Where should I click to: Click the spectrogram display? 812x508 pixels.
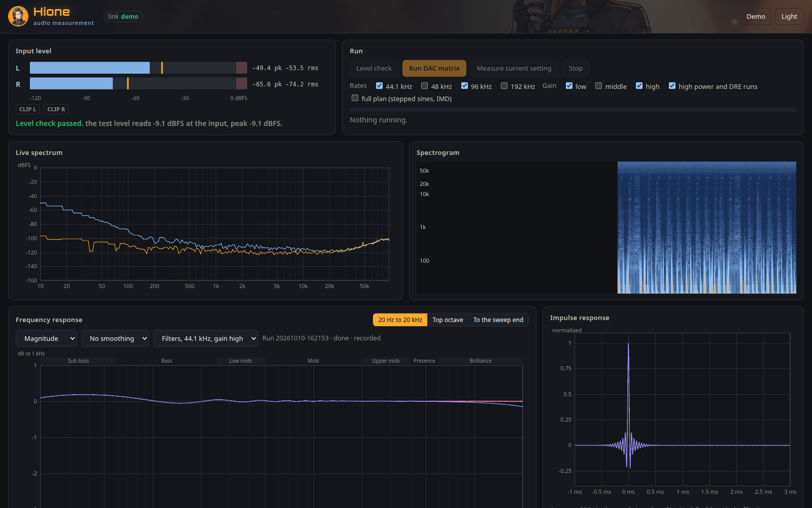606,228
